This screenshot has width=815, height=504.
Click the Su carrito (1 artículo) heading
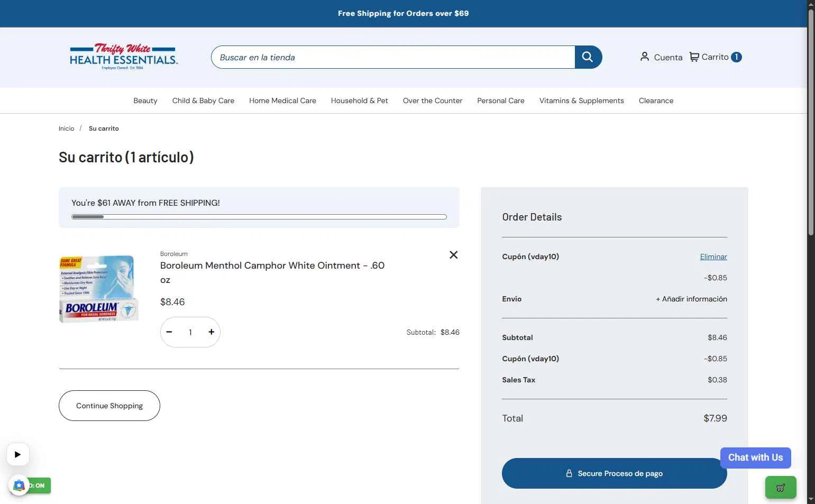pos(126,157)
